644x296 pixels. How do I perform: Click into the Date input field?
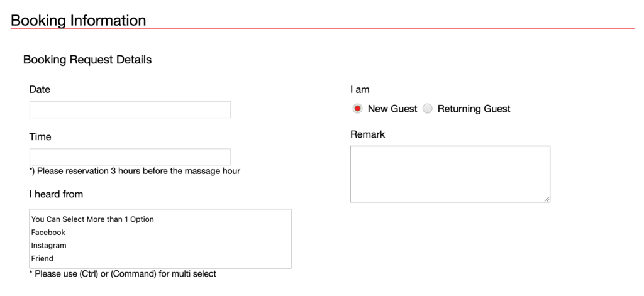click(x=130, y=109)
